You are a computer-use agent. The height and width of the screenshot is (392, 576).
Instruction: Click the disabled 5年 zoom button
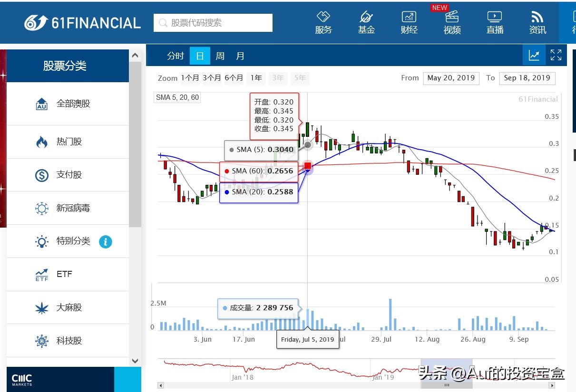pos(300,78)
